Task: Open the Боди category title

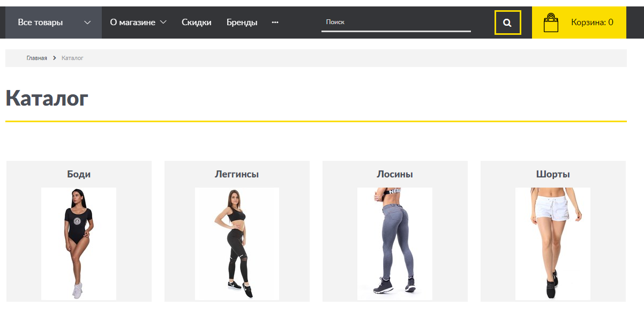Action: click(x=79, y=174)
